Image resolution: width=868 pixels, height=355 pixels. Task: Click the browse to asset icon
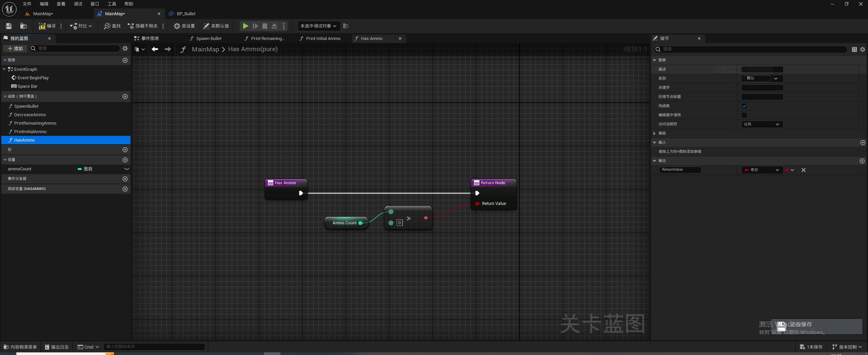[23, 26]
